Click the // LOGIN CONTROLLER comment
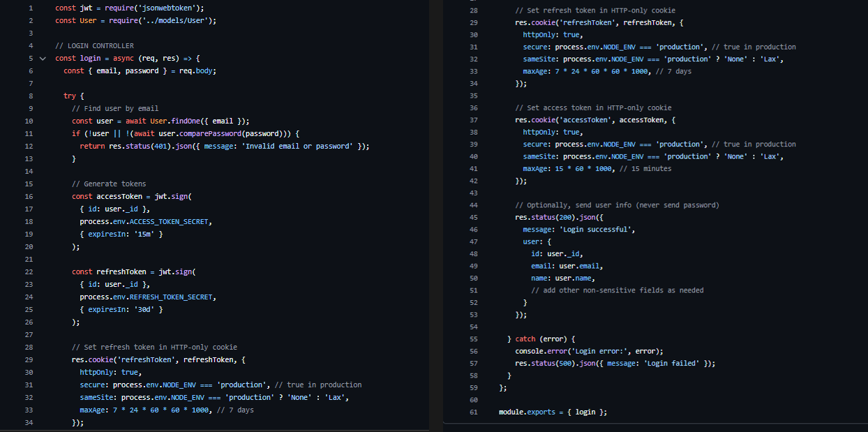Viewport: 868px width, 432px height. pyautogui.click(x=94, y=46)
